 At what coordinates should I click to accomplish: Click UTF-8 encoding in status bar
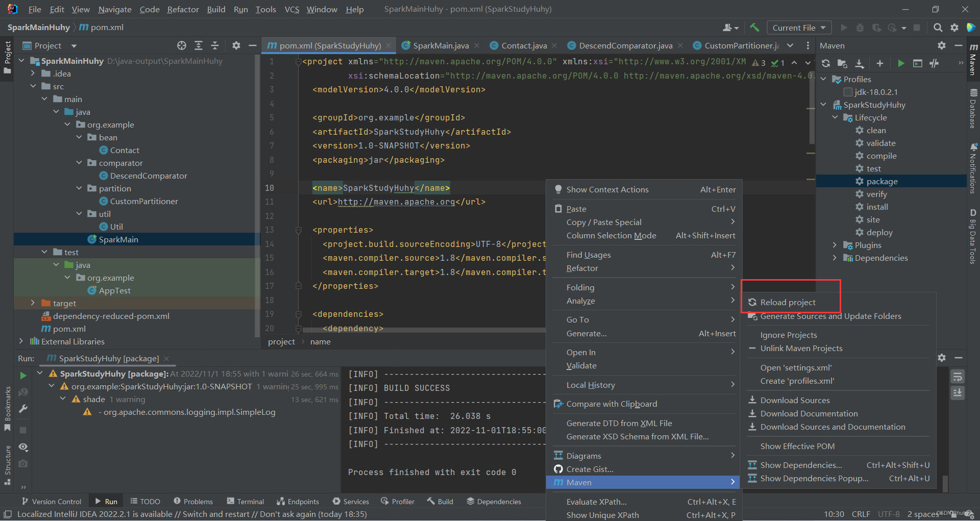pos(889,514)
